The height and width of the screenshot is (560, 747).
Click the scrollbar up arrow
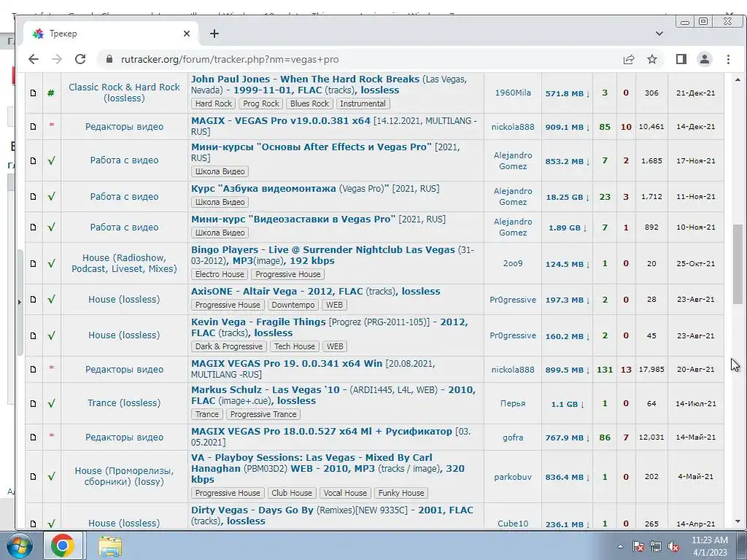point(738,79)
